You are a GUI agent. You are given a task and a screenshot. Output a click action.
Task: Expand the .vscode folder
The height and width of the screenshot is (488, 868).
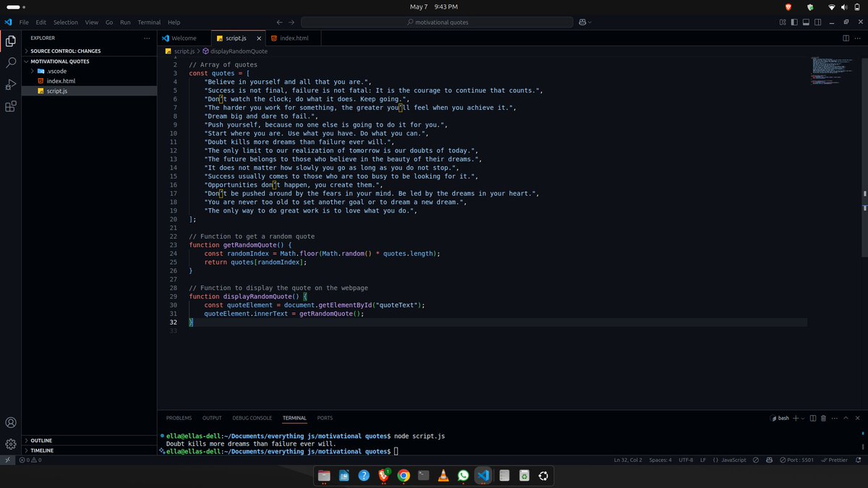click(x=89, y=71)
